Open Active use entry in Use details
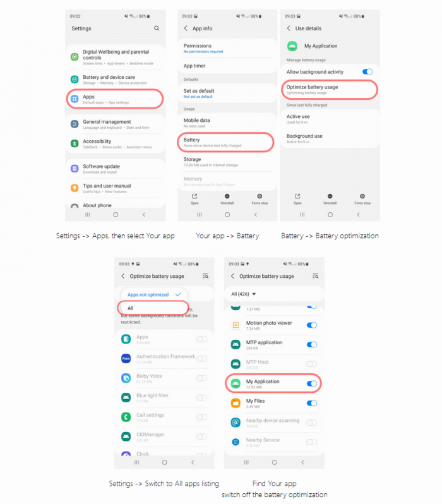 point(330,119)
